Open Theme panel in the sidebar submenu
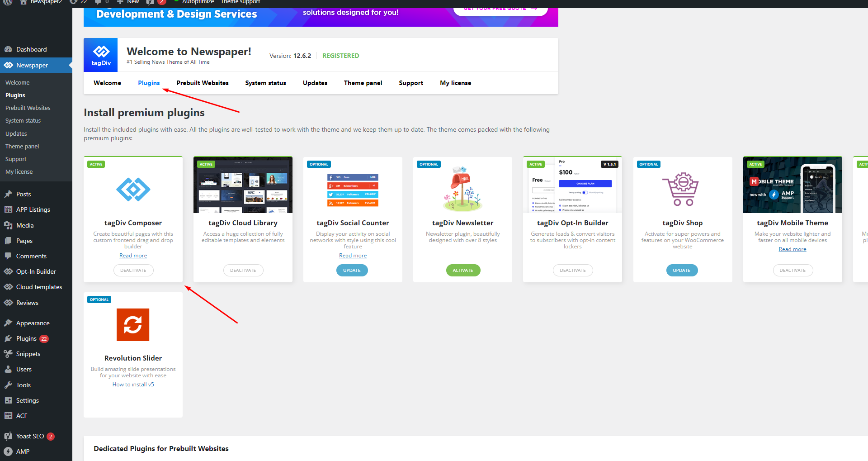The width and height of the screenshot is (868, 461). 22,146
